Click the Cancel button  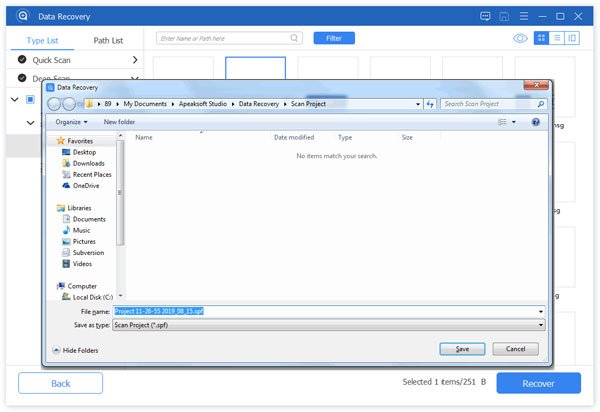tap(515, 349)
